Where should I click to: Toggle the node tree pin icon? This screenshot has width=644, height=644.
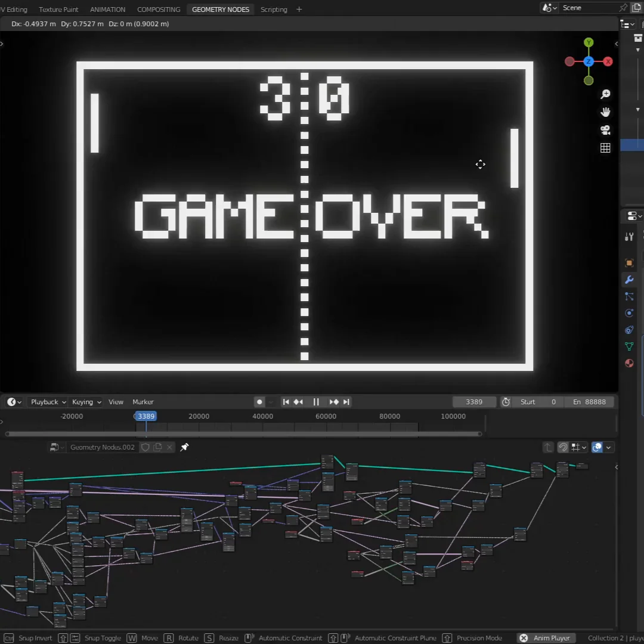(184, 447)
